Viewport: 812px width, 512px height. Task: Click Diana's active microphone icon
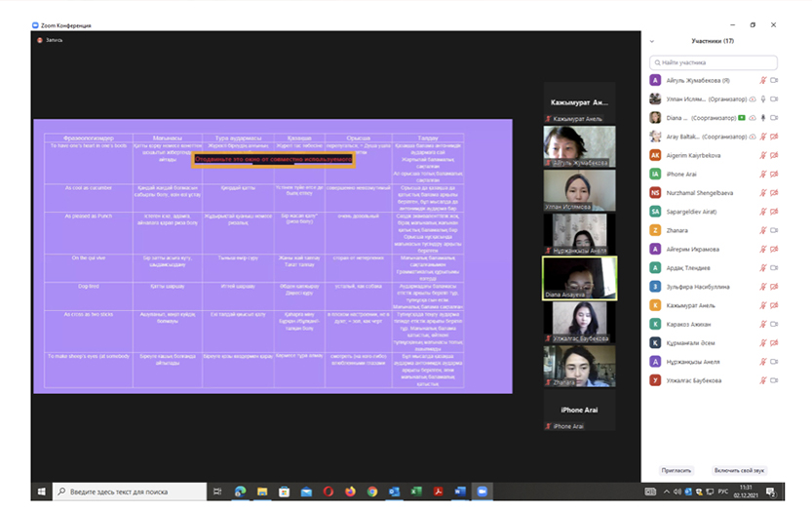coord(762,118)
